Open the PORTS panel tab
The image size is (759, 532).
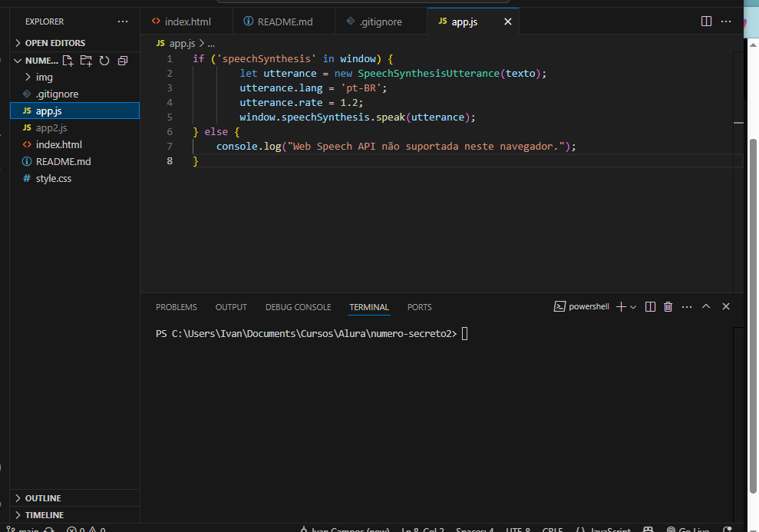point(419,307)
